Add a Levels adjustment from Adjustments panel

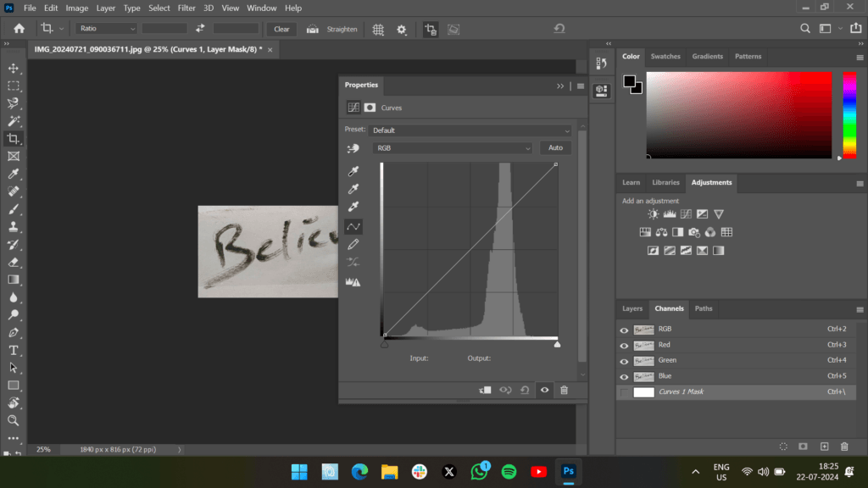click(x=670, y=214)
